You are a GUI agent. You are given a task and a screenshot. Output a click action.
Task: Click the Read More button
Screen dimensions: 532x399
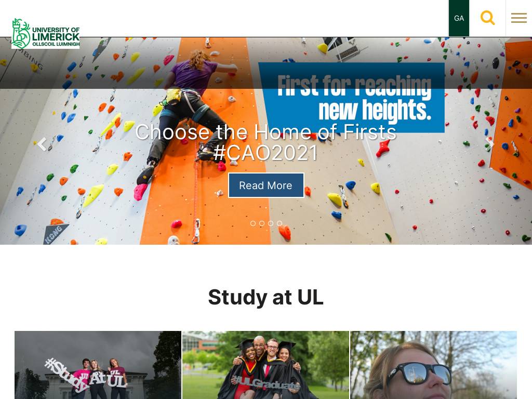click(266, 185)
